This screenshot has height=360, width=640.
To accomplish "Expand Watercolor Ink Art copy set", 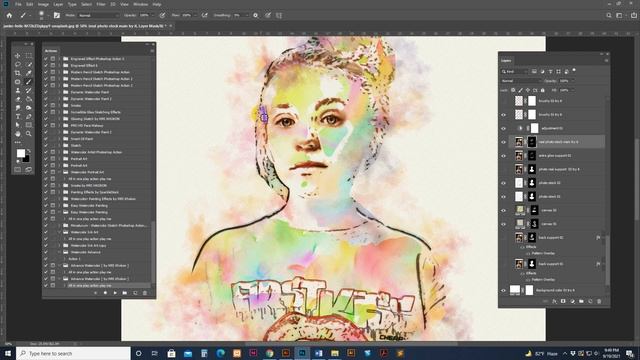I will [59, 245].
